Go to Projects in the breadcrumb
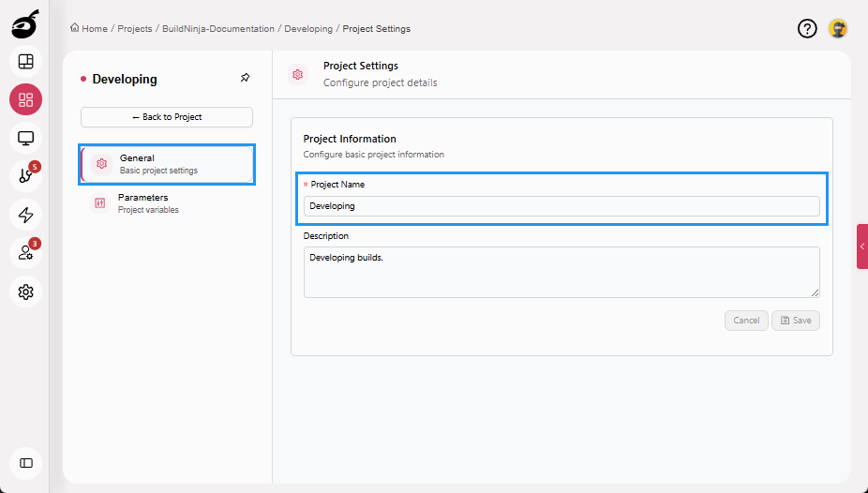 [135, 29]
